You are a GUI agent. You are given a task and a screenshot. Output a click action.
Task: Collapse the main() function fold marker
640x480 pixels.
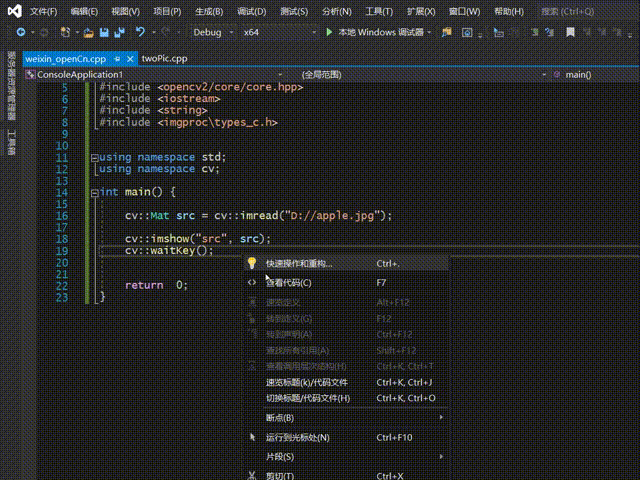[93, 192]
